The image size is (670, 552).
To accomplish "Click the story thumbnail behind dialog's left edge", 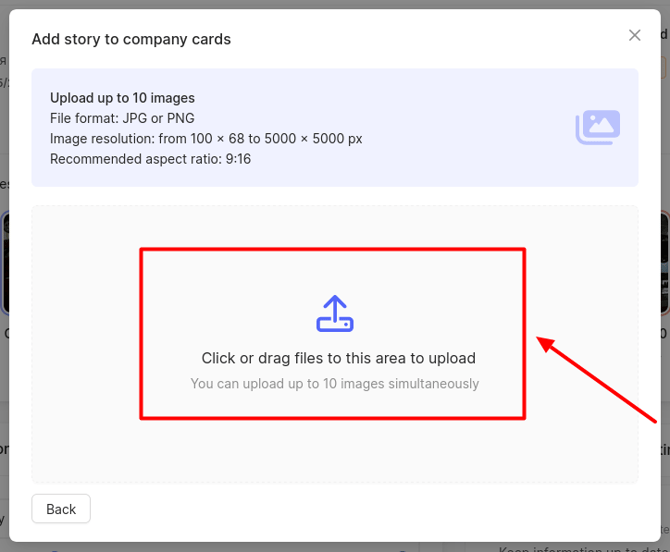I will tap(4, 262).
